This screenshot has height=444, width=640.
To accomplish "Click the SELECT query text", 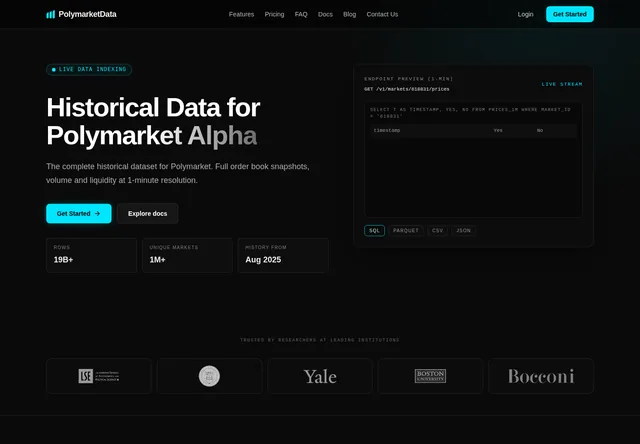I will [470, 113].
